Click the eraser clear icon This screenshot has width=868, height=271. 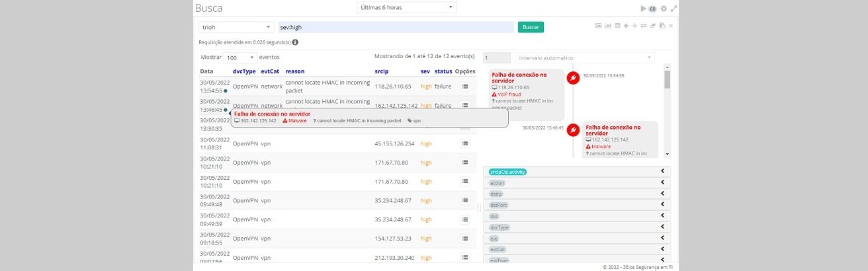tap(653, 26)
